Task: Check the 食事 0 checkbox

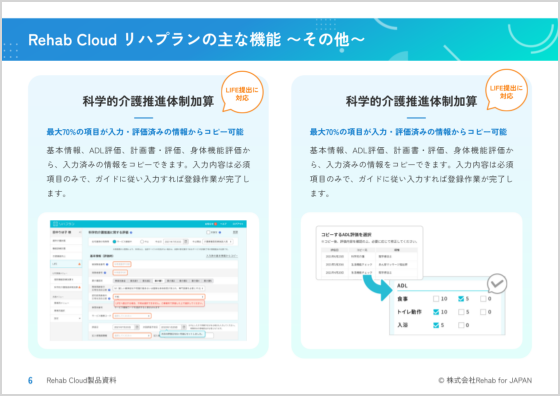Action: (483, 299)
